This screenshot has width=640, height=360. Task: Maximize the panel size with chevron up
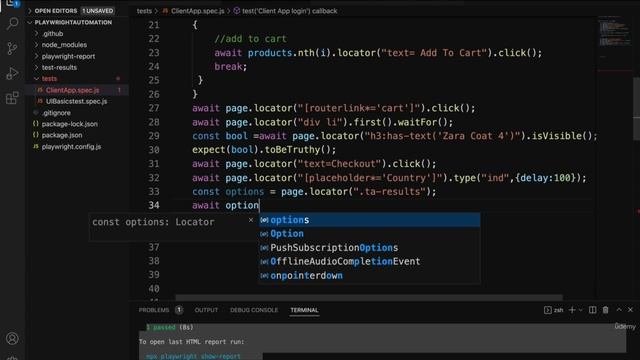pyautogui.click(x=619, y=310)
